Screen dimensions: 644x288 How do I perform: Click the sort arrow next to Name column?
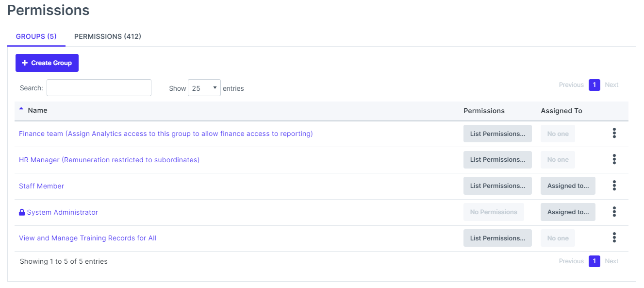[20, 108]
